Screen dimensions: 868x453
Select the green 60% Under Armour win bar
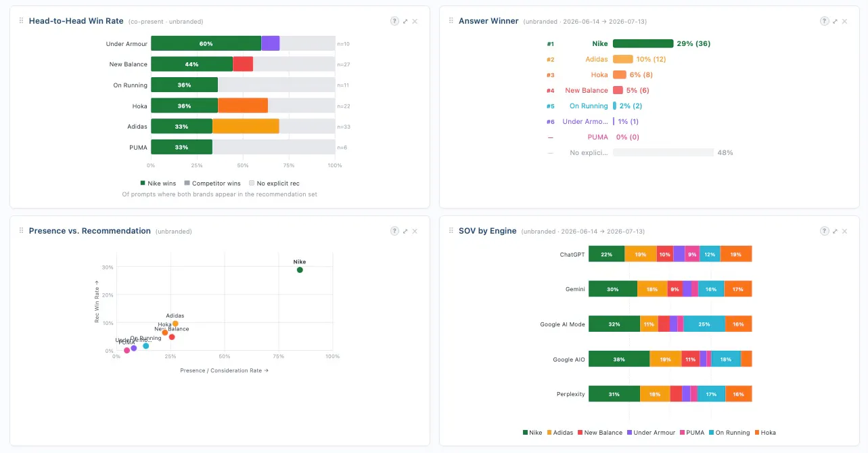pyautogui.click(x=206, y=43)
